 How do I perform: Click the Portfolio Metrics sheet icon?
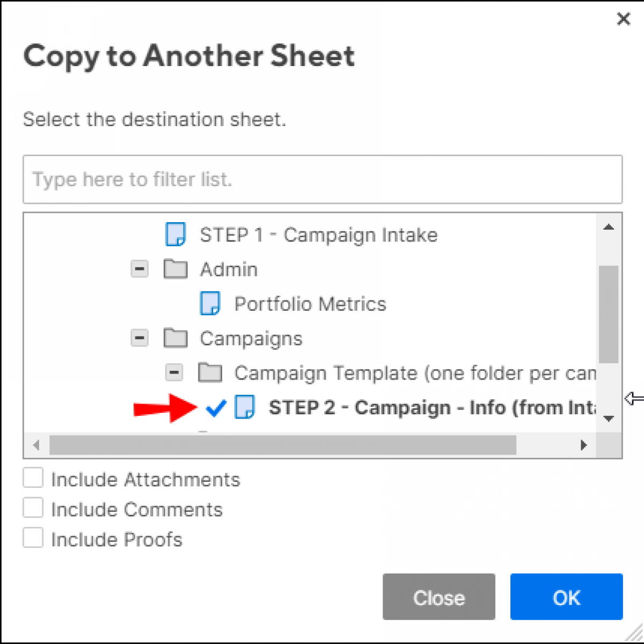pos(211,303)
